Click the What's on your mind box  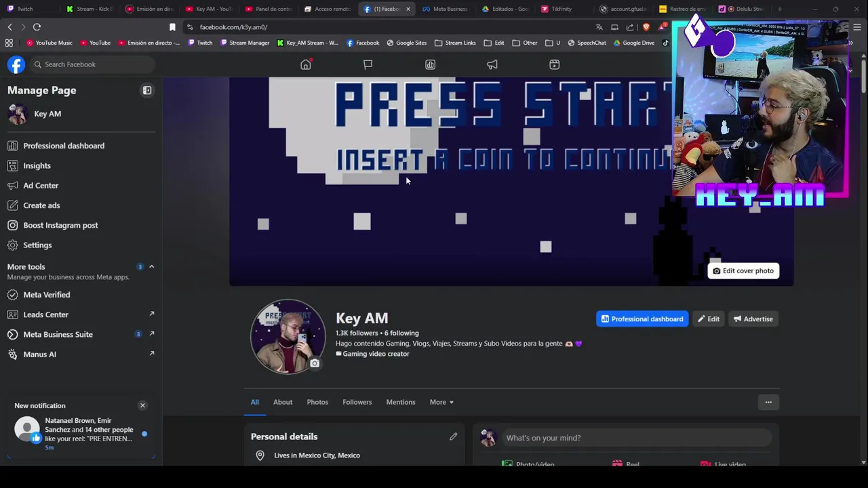pos(637,438)
